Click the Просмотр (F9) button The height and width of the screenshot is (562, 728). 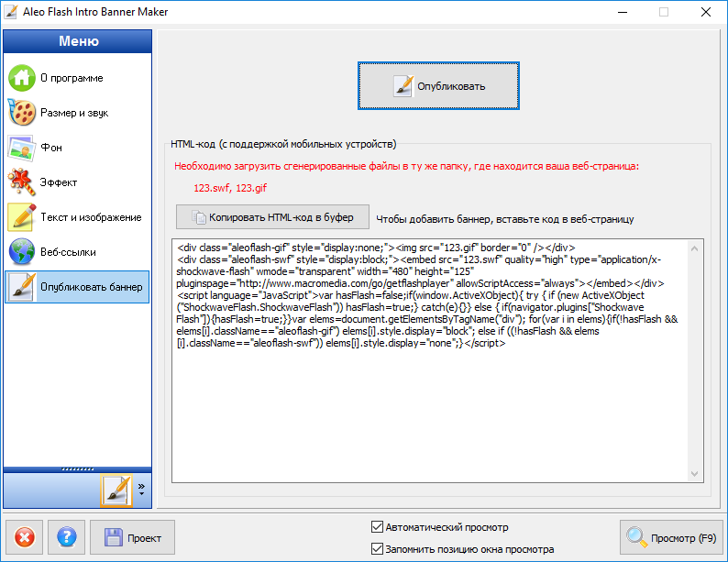tap(671, 537)
